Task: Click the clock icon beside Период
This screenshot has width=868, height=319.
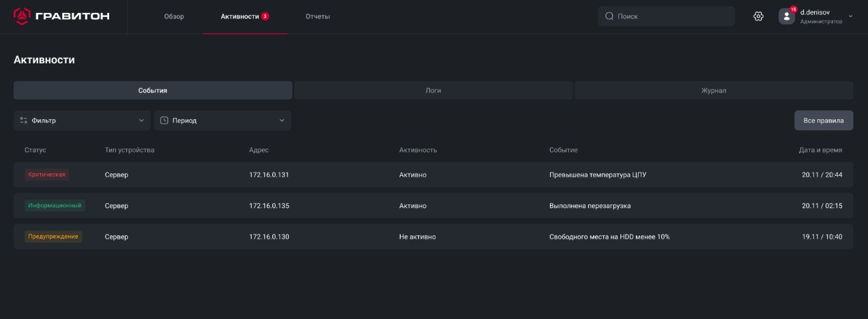Action: 164,121
